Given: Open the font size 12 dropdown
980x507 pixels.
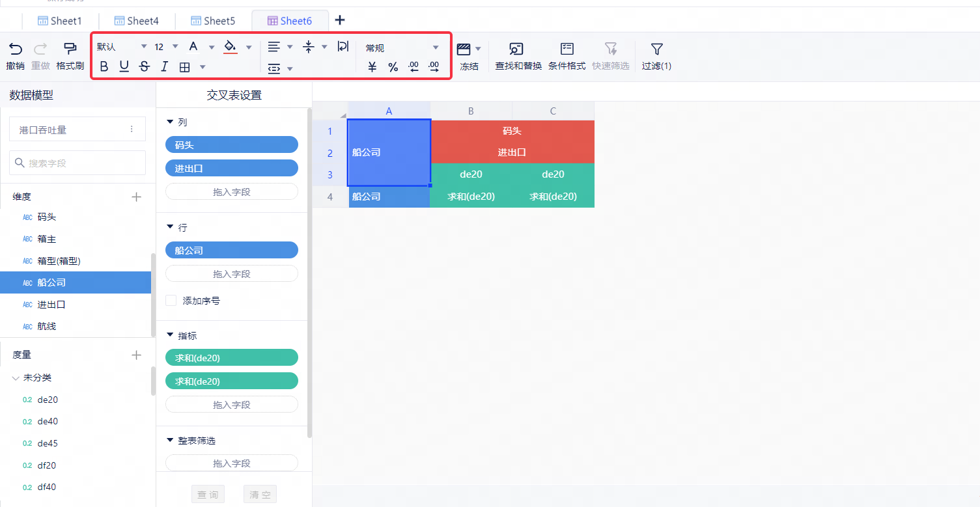Looking at the screenshot, I should coord(167,47).
